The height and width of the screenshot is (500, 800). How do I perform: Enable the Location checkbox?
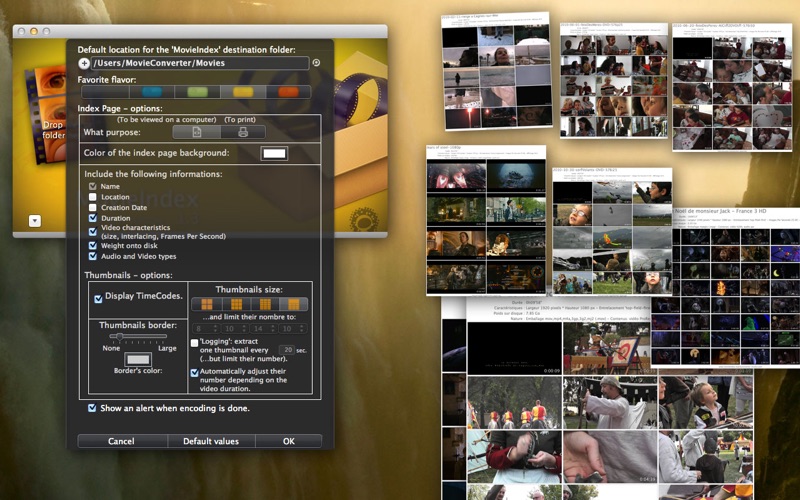click(x=92, y=197)
